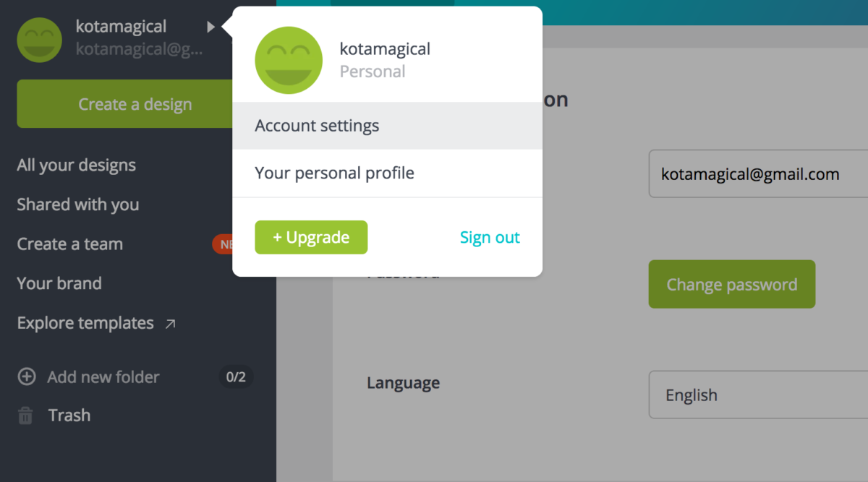Click the NEW badge beside Create a team
This screenshot has height=482, width=868.
click(x=223, y=244)
